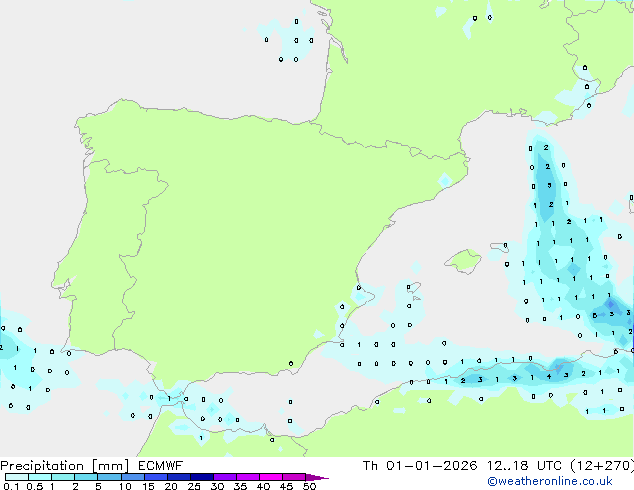The height and width of the screenshot is (490, 634).
Task: Click the 40–45 mm magenta legend box
Action: point(271,477)
